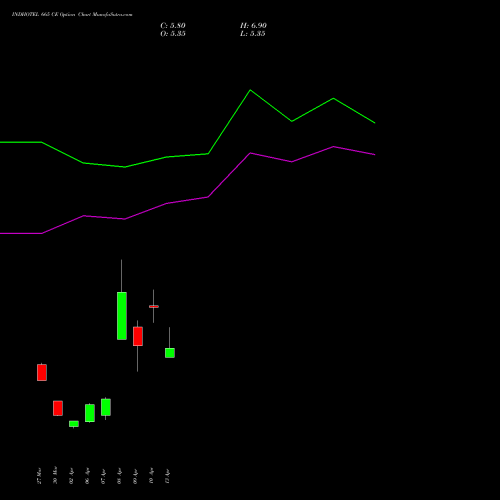
Task: Click the 27 Mar date label
Action: (x=39, y=476)
